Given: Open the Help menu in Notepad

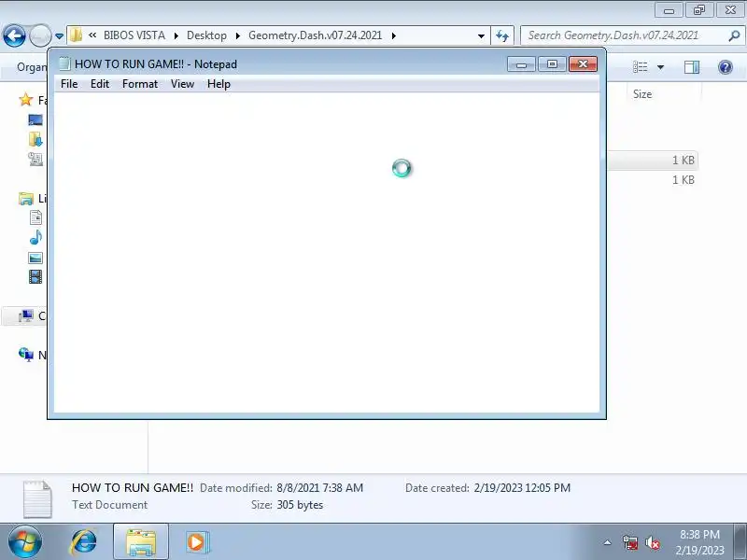Looking at the screenshot, I should (x=218, y=84).
